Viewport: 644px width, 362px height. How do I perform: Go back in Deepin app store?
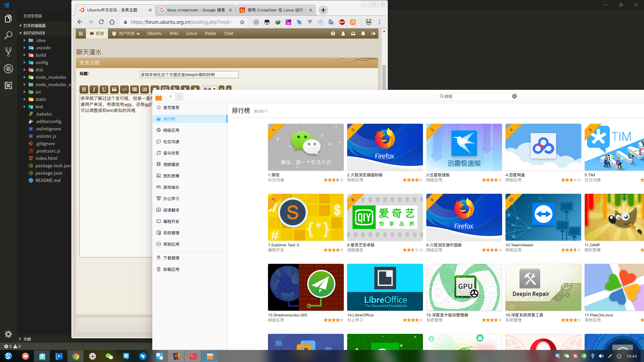tap(171, 97)
